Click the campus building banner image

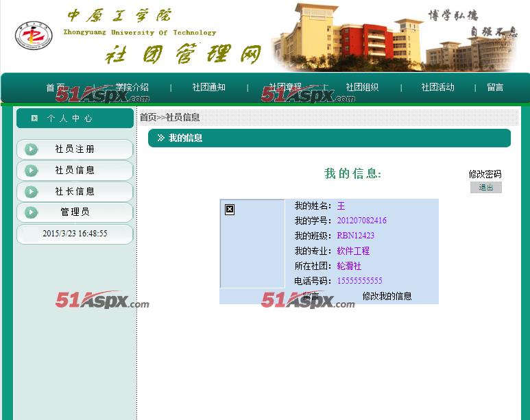[394, 36]
